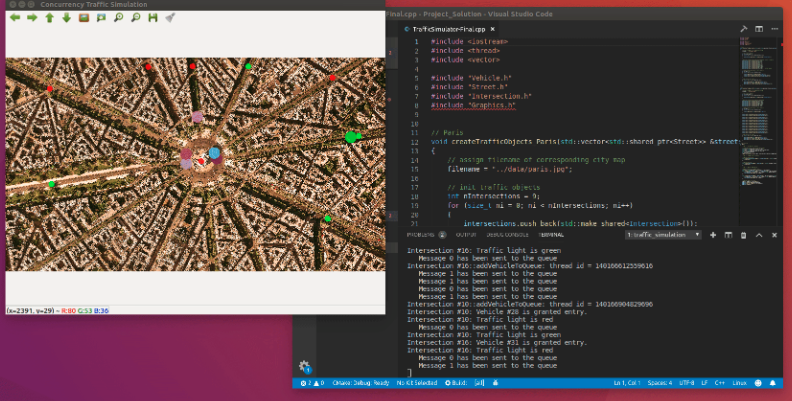The height and width of the screenshot is (401, 792).
Task: Click the pixel coordinate readout in simulation status bar
Action: pos(58,310)
